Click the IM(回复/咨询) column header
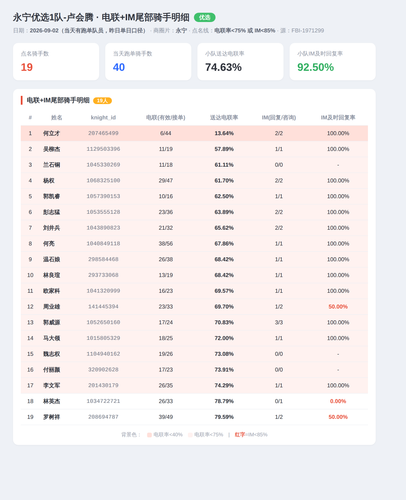 [279, 117]
